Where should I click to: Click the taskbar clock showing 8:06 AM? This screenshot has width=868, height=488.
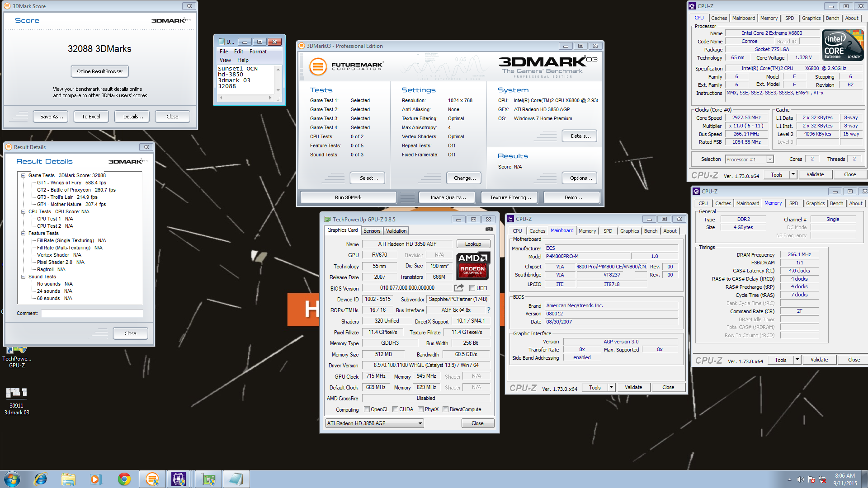tap(845, 479)
